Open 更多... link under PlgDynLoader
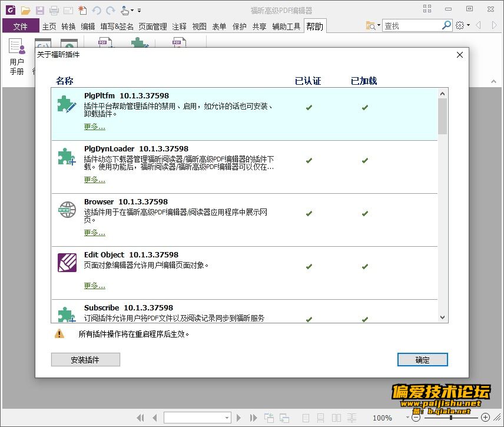 94,180
